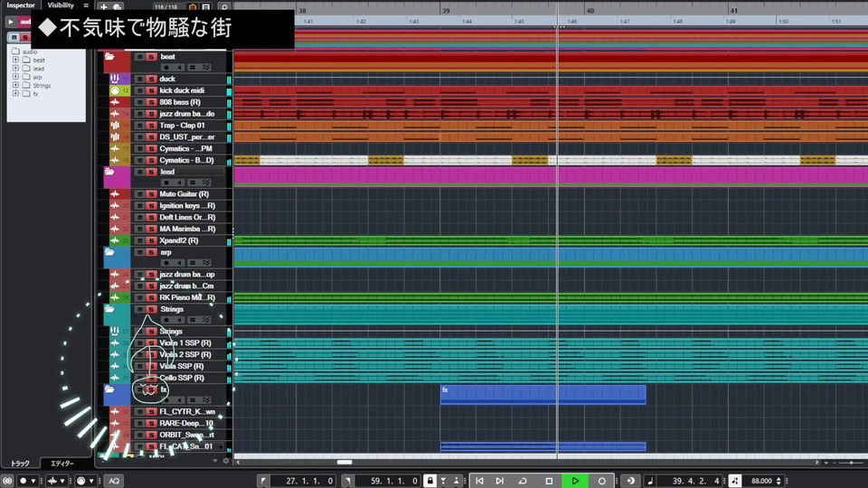Solo the Trap - Clap 01 track
The height and width of the screenshot is (488, 868).
click(152, 126)
